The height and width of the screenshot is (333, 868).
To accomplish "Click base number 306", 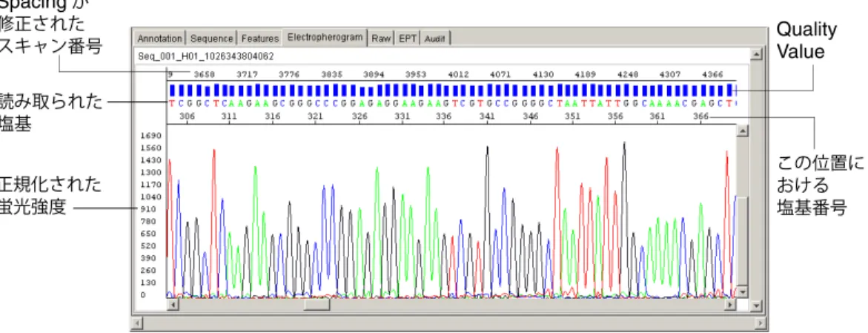I will (x=188, y=117).
